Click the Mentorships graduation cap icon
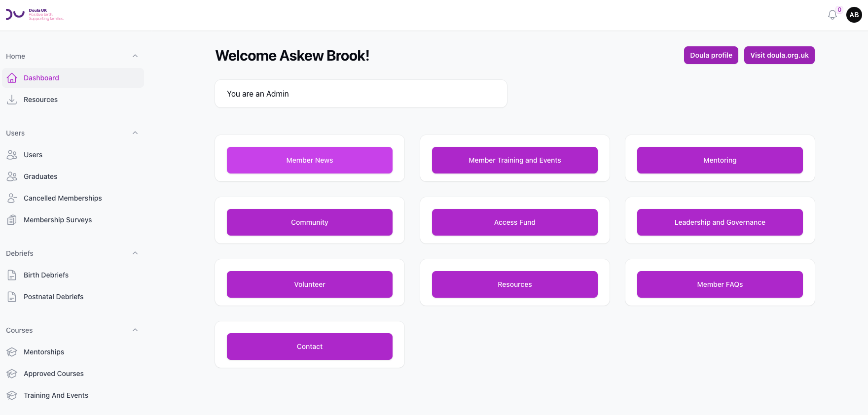 pos(12,352)
